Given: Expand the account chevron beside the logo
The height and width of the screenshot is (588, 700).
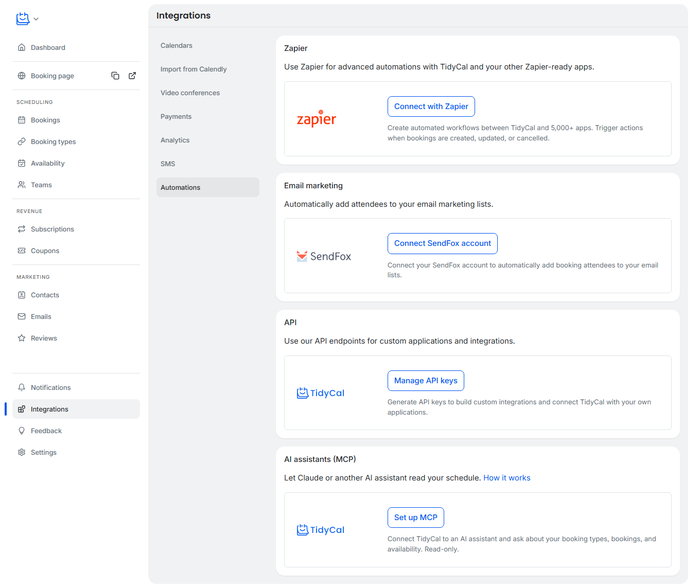Looking at the screenshot, I should 36,19.
